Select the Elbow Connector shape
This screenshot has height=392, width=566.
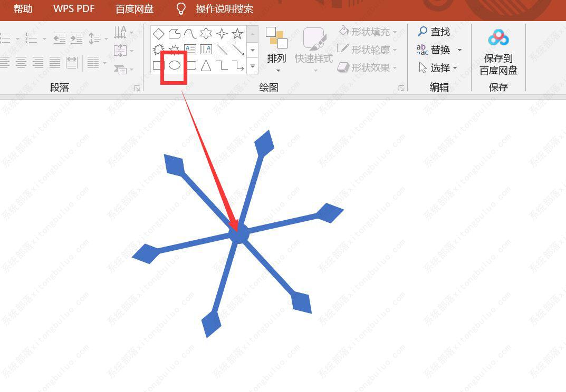[x=222, y=65]
